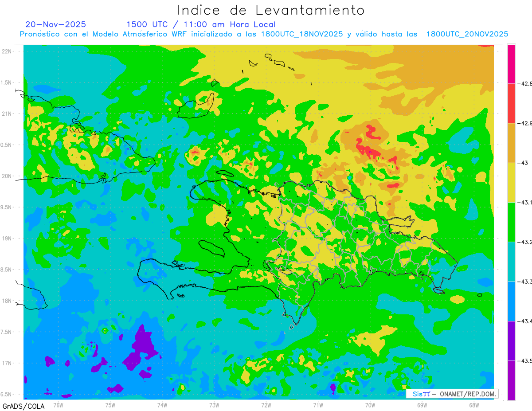Pick the teal legend swatch between -43.2 and -43.3
This screenshot has width=532, height=411.
click(x=511, y=262)
